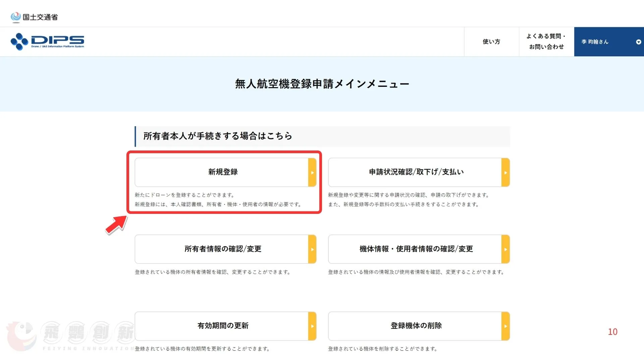Click yellow arrow on 有効期間の更新 button

coord(312,326)
